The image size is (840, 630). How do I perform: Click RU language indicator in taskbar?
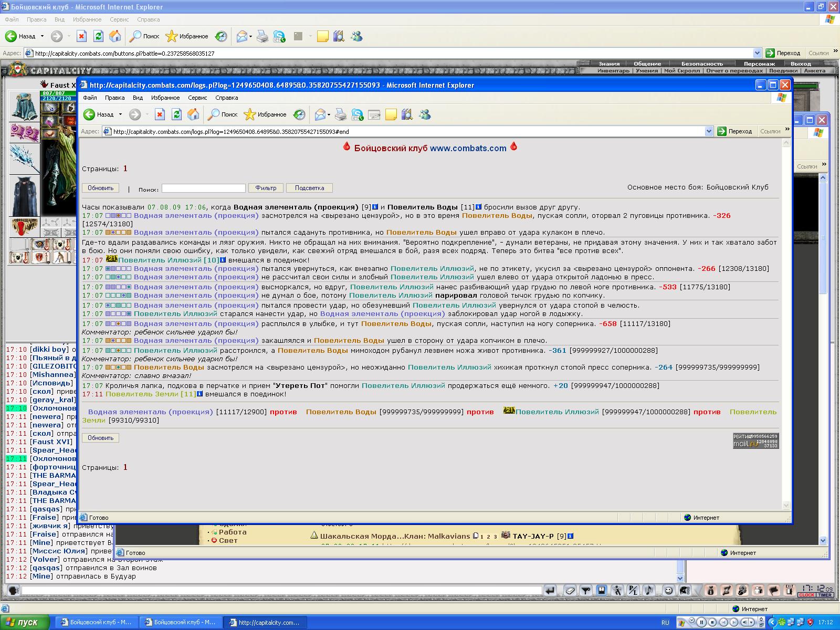(x=665, y=623)
